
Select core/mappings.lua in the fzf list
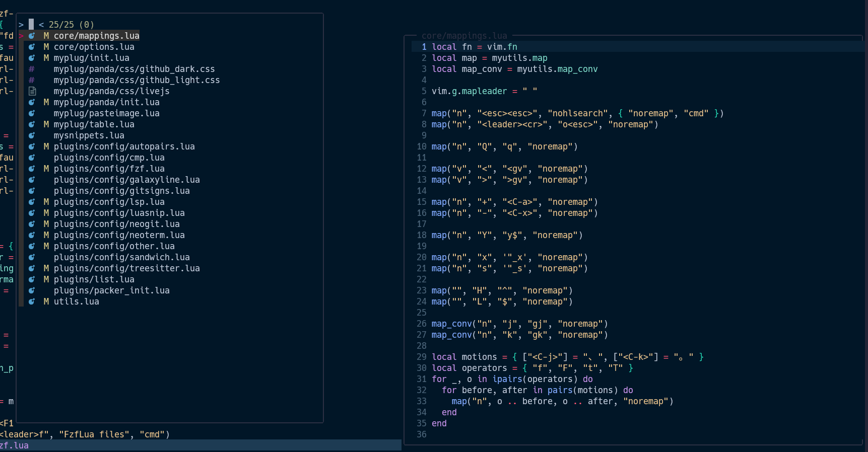(97, 36)
